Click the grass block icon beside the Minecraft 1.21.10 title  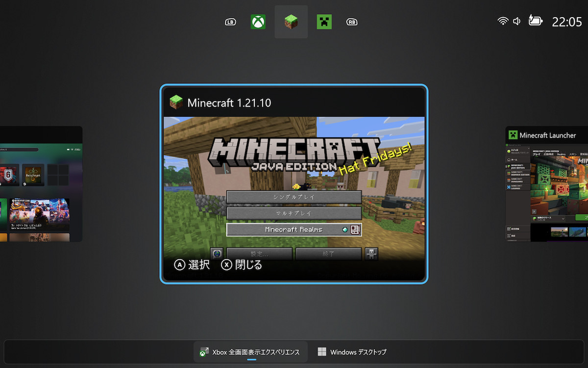click(x=176, y=103)
